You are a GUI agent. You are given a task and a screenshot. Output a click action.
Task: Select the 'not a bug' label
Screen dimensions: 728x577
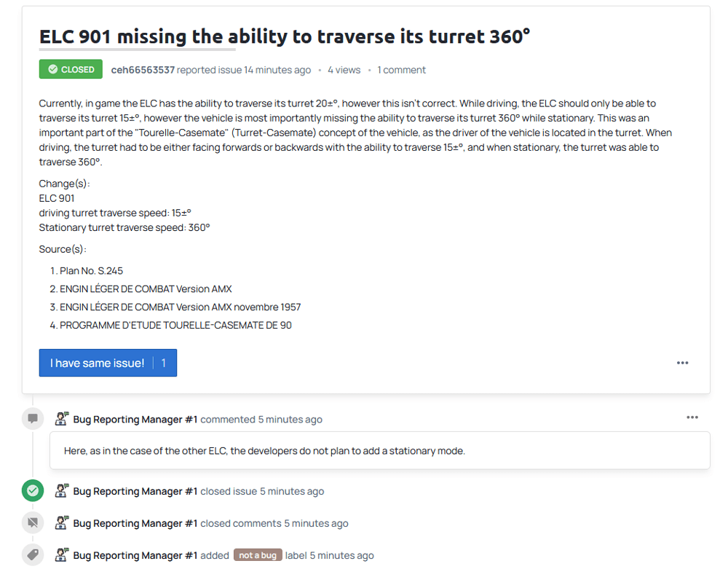258,555
